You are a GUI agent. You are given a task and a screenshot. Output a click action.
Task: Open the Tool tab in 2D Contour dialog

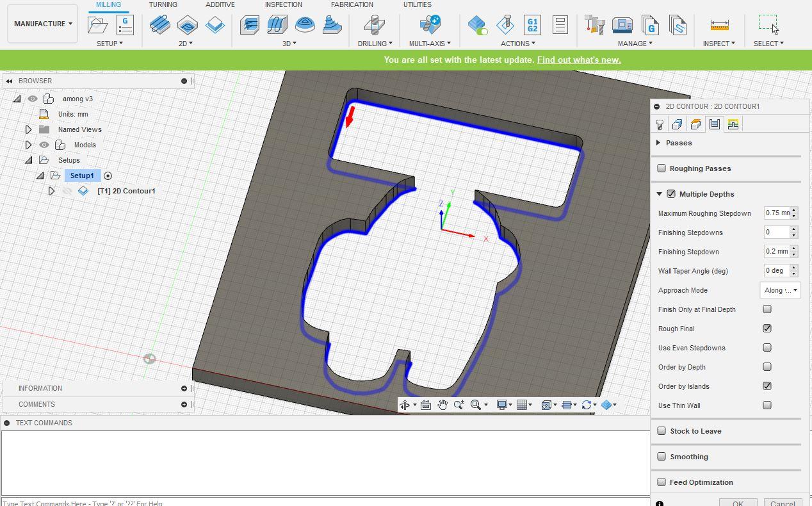point(660,124)
